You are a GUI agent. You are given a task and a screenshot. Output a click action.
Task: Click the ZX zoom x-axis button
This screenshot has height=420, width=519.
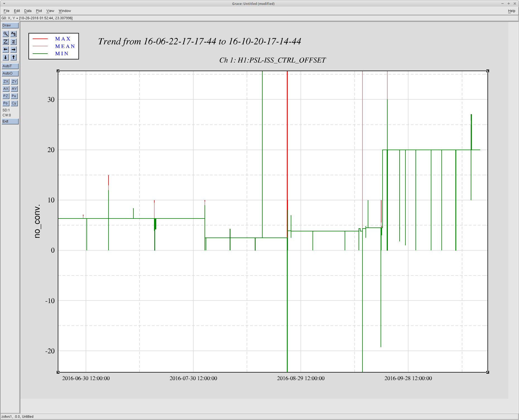pyautogui.click(x=6, y=81)
